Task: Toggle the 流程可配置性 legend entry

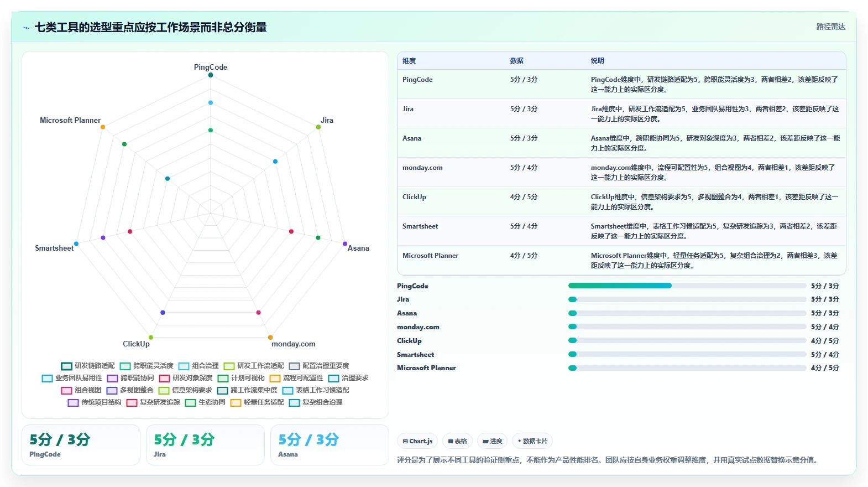Action: pos(296,378)
